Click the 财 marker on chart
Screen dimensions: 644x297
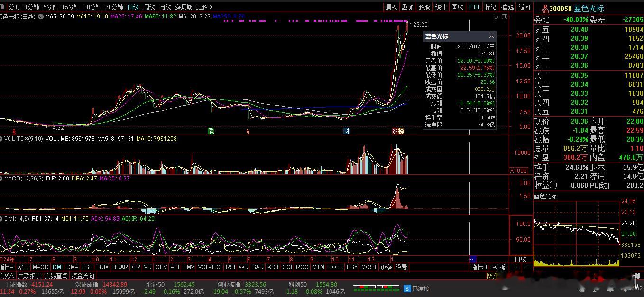pos(346,131)
